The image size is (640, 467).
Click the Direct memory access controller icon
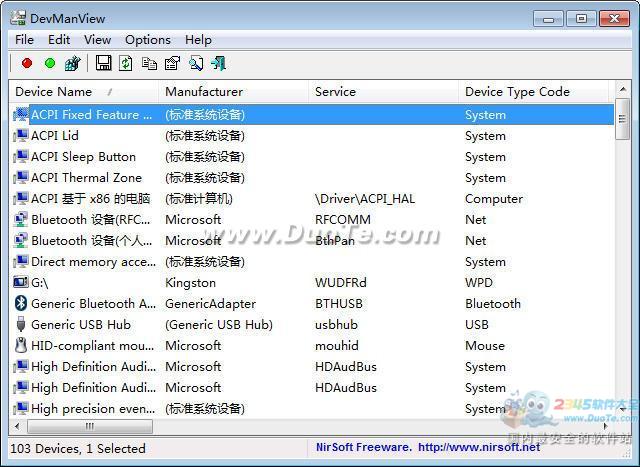pyautogui.click(x=21, y=261)
